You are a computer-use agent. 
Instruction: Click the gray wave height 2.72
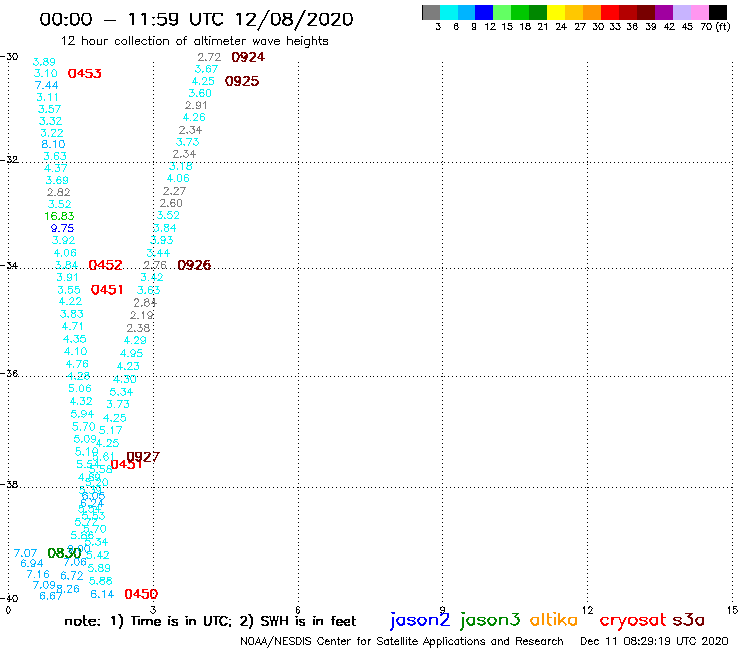pos(209,57)
